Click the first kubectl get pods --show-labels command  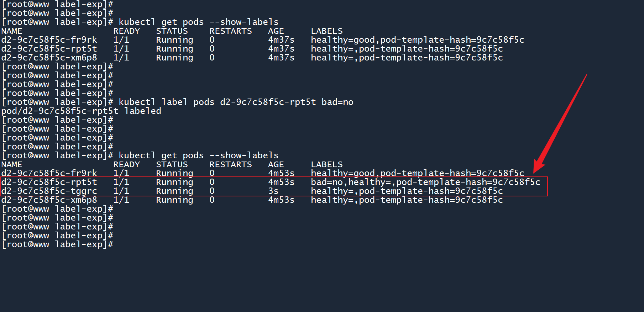198,22
